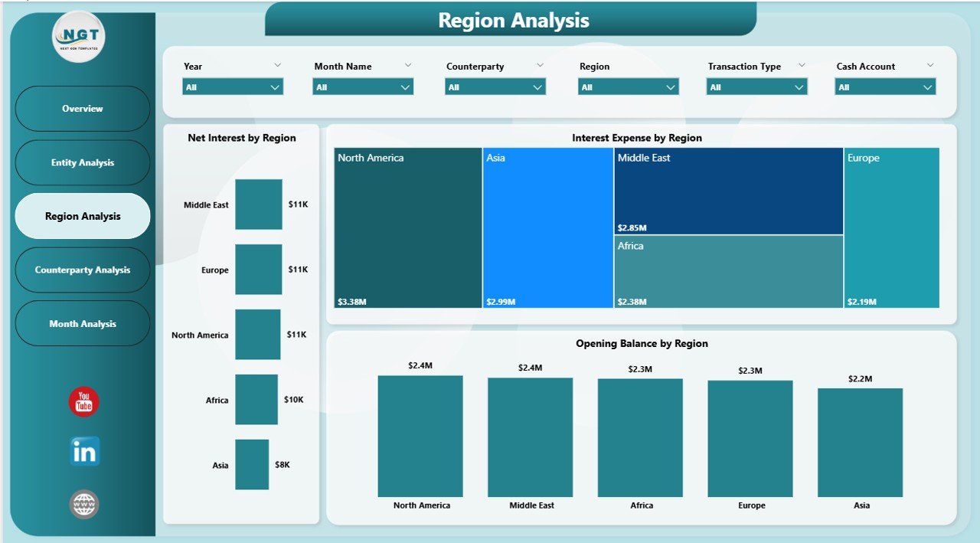980x543 pixels.
Task: Select the Region Analysis button
Action: (x=82, y=216)
